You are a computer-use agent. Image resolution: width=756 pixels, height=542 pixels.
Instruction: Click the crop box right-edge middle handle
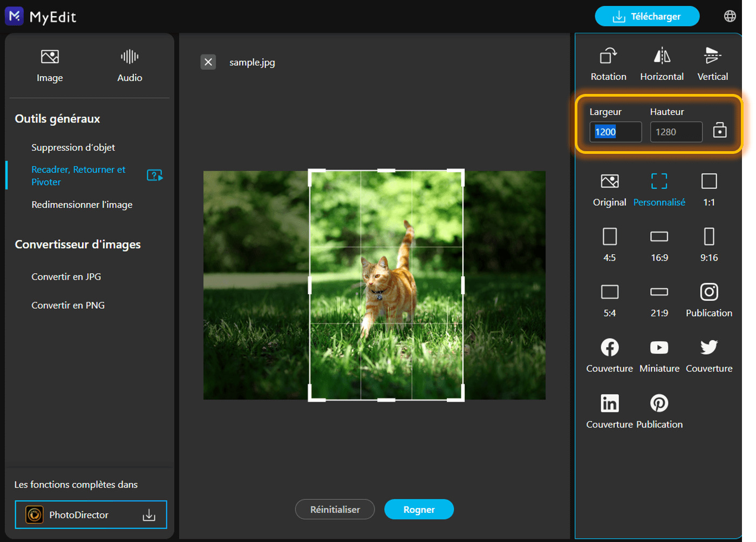pyautogui.click(x=463, y=285)
